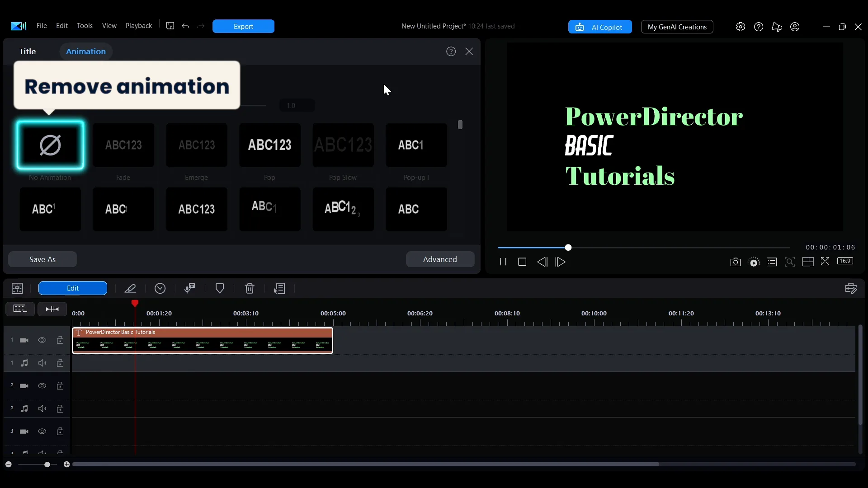This screenshot has height=488, width=868.
Task: Stop the preview playback
Action: pos(522,262)
